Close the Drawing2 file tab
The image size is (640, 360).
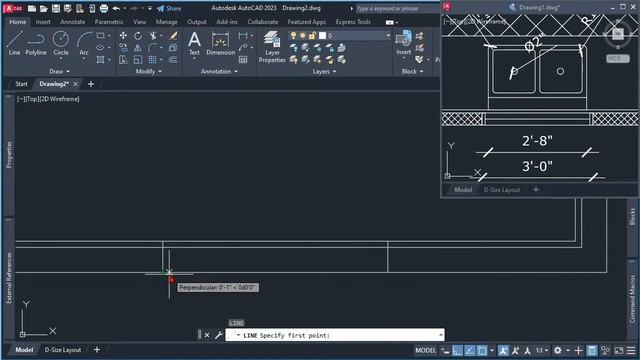(x=76, y=84)
